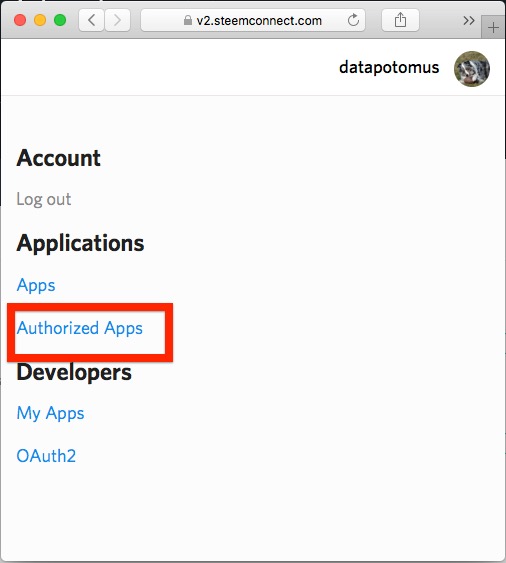This screenshot has height=563, width=506.
Task: Open My Apps under Developers
Action: (x=50, y=413)
